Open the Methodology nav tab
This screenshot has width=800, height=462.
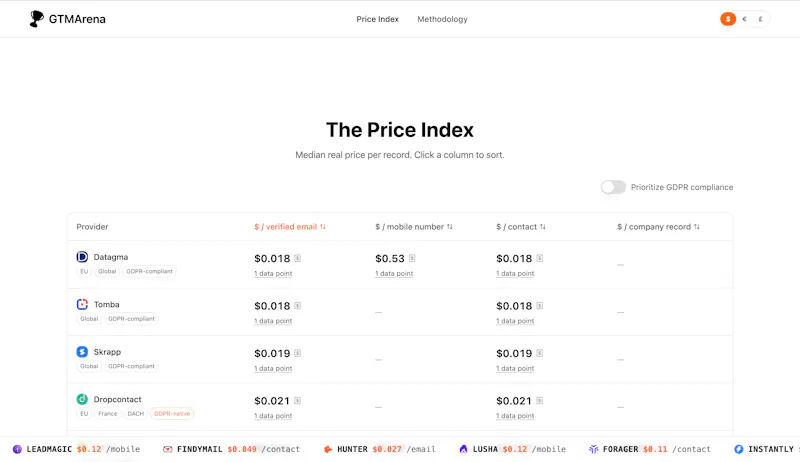point(442,19)
